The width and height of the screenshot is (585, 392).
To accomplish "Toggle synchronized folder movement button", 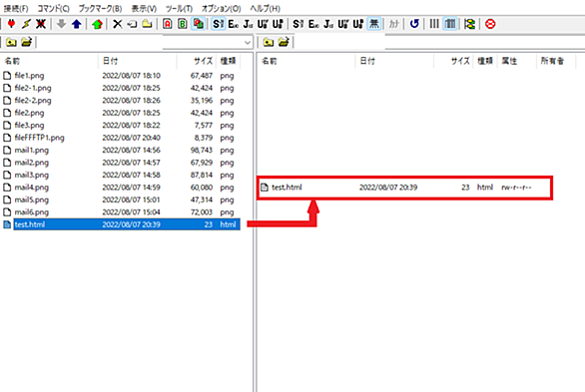I will click(470, 24).
